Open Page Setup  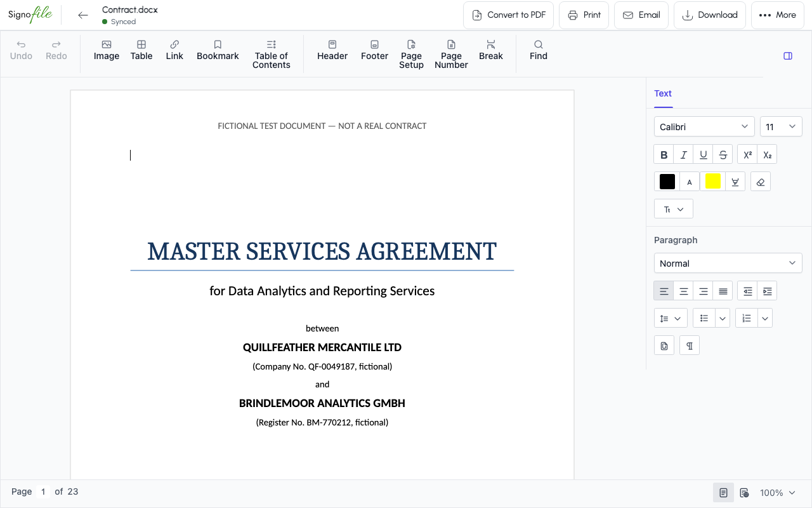411,54
